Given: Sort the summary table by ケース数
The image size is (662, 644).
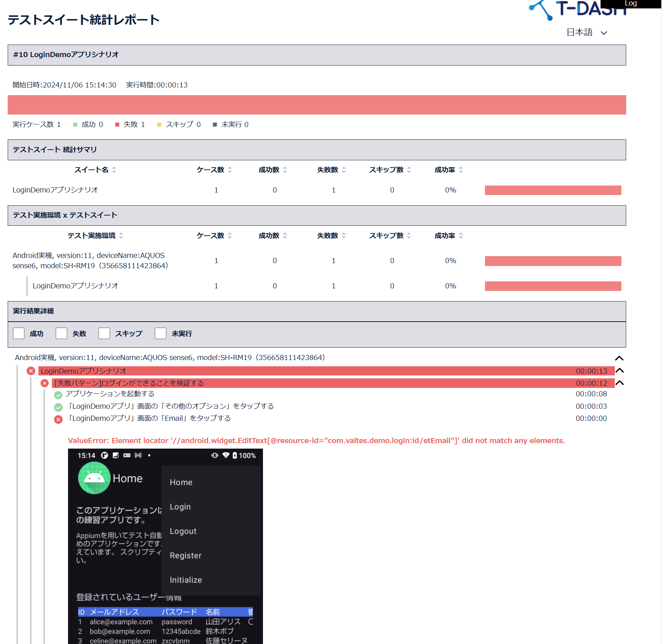Looking at the screenshot, I should click(230, 170).
